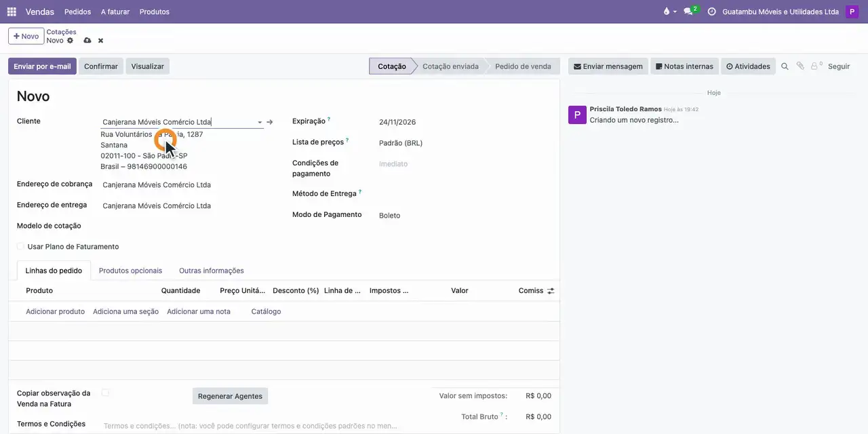Select Pedido de venda status stage
Viewport: 868px width, 434px height.
523,66
